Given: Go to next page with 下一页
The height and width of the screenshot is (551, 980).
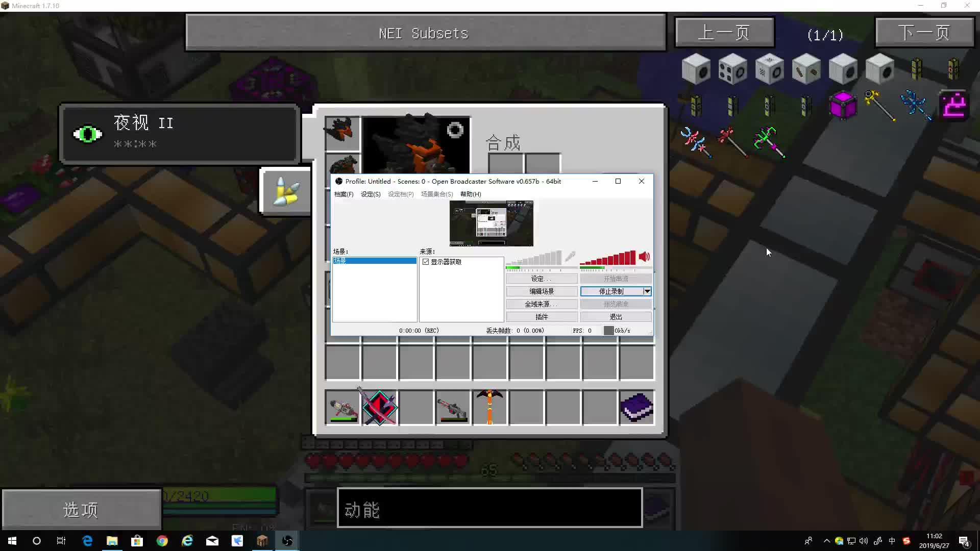Looking at the screenshot, I should 924,33.
